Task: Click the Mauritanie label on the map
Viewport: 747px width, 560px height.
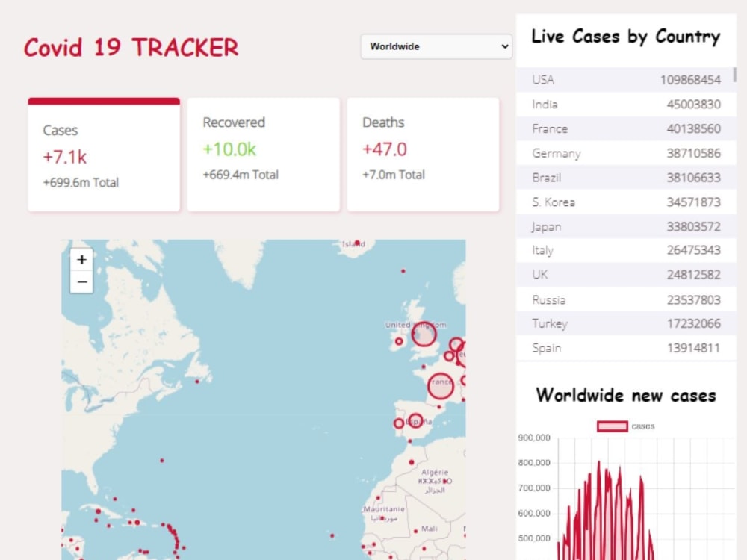Action: (384, 509)
